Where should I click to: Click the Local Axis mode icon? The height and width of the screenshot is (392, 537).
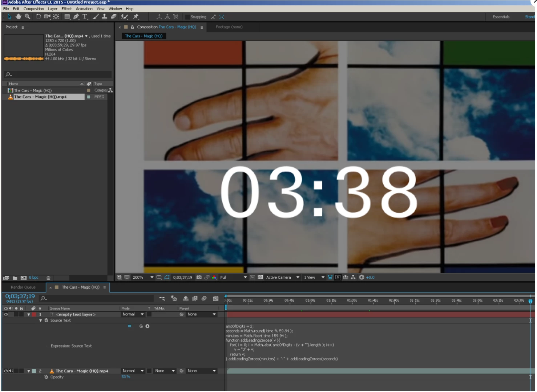tap(159, 17)
